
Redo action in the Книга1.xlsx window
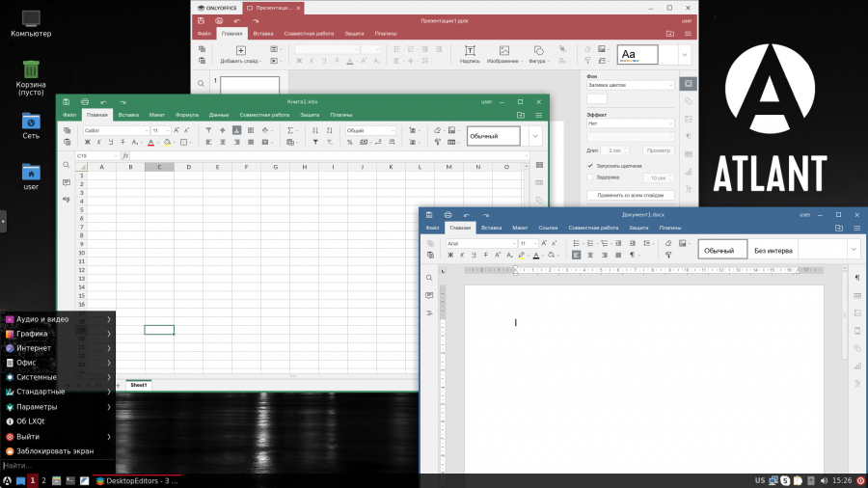(x=122, y=102)
